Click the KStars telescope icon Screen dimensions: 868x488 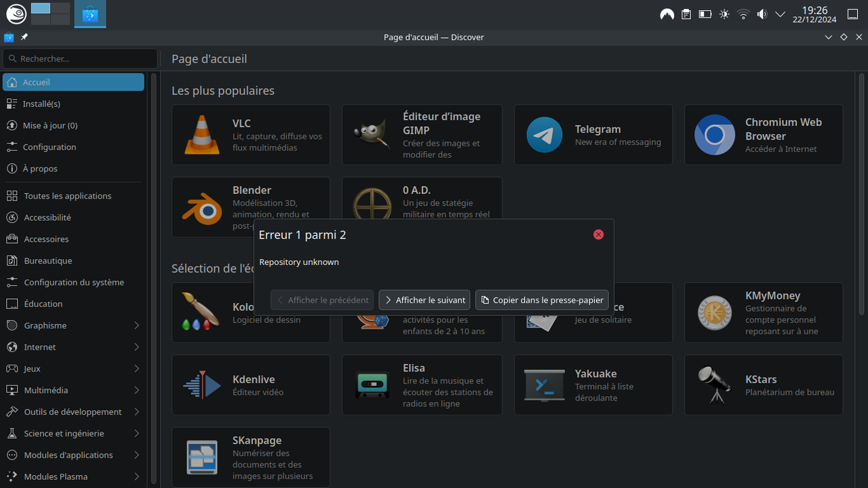(715, 385)
